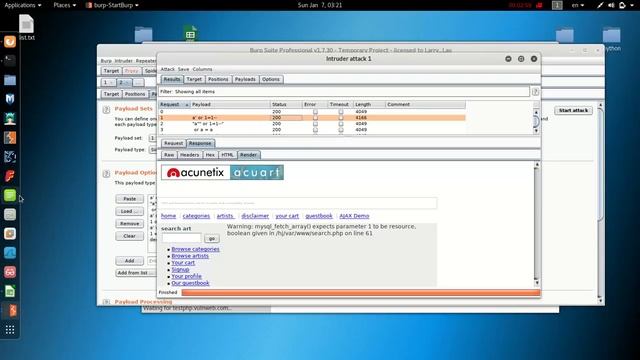
Task: Open the blue wave icon in the dock
Action: (x=10, y=253)
